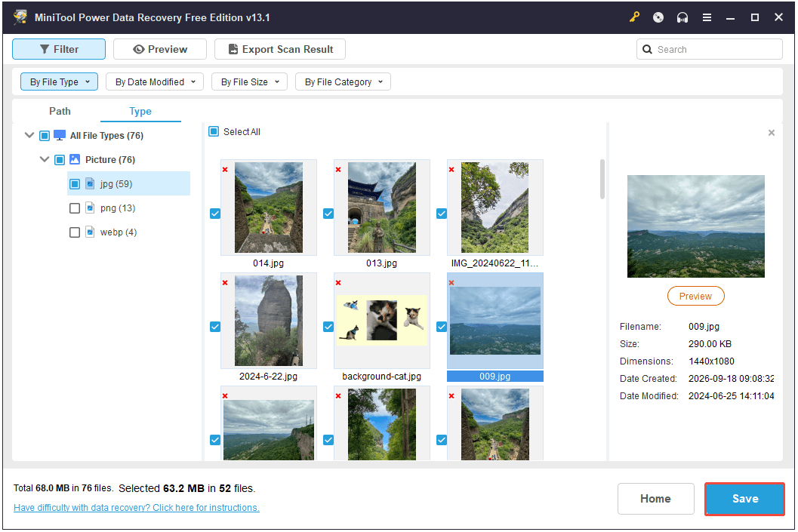Click red X mark on 014.jpg thumbnail
This screenshot has width=798, height=532.
pos(225,169)
